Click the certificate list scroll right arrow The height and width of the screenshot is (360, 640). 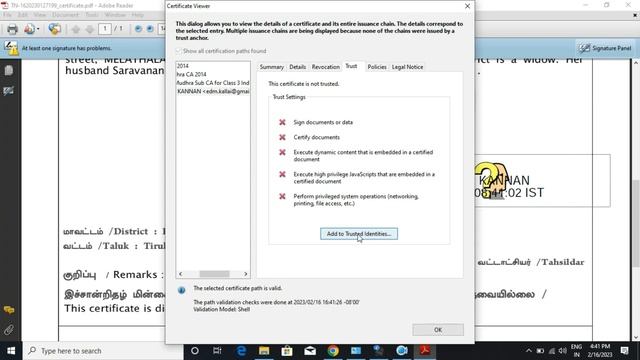point(246,274)
